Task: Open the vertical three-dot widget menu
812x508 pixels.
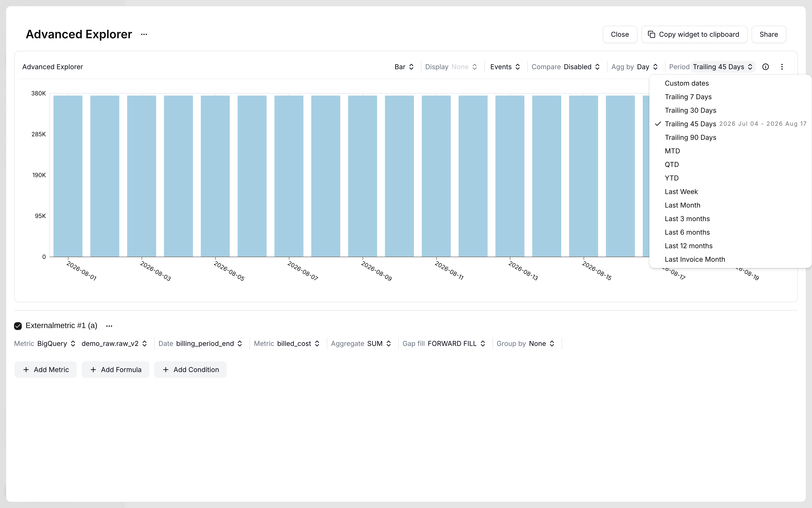Action: pyautogui.click(x=782, y=67)
